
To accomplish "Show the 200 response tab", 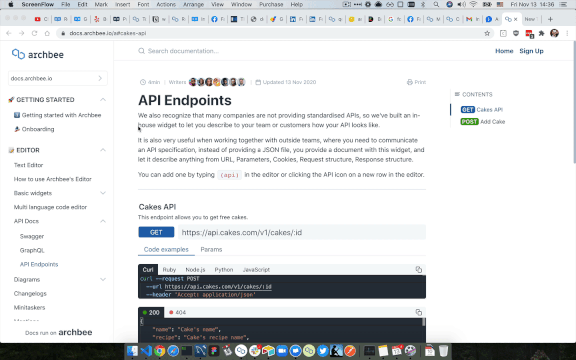I will (151, 312).
